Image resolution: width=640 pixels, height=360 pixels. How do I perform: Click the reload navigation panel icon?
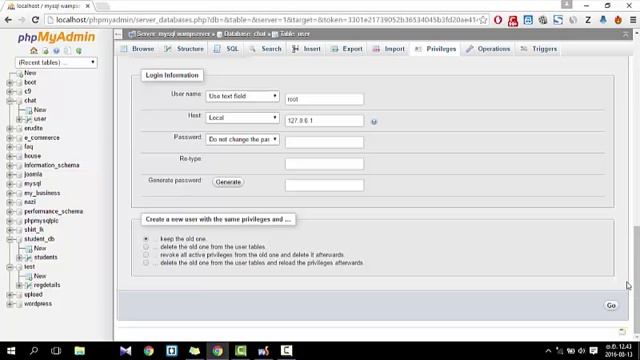tap(79, 51)
